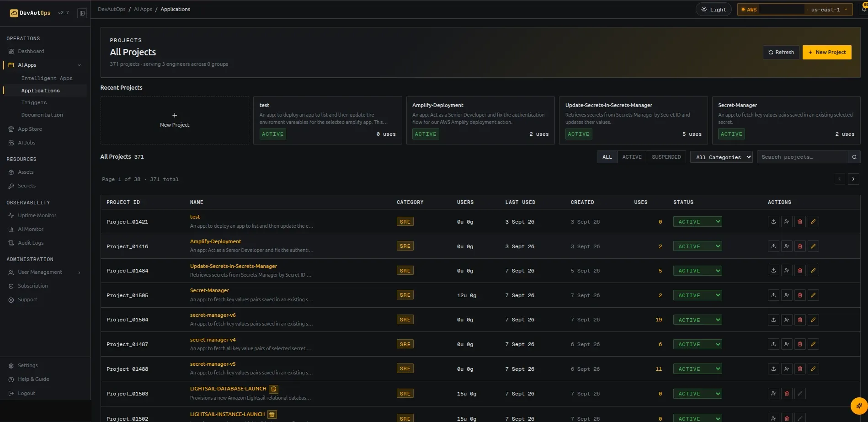The height and width of the screenshot is (422, 868).
Task: Click the Search projects input field
Action: [x=802, y=157]
